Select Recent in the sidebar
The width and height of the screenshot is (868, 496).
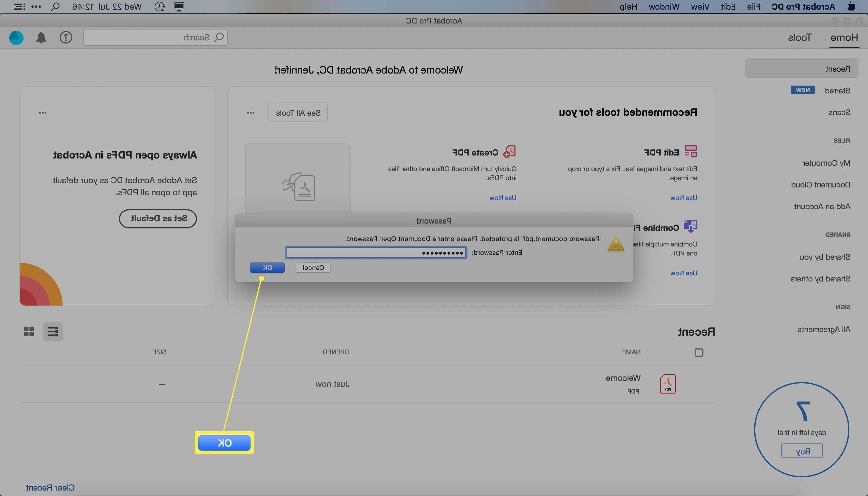point(801,69)
